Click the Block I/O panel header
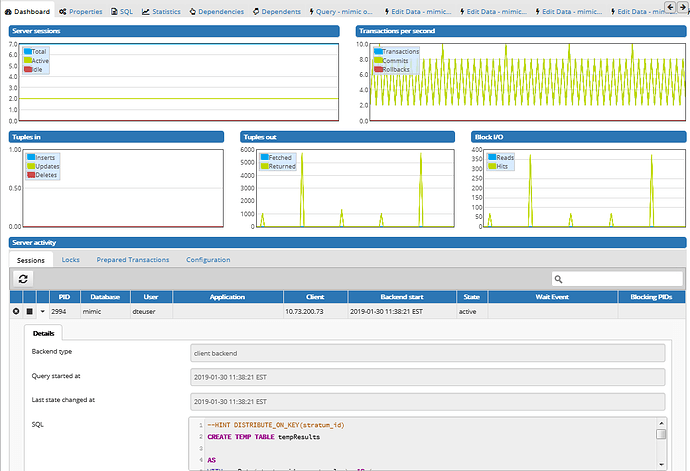 coord(579,137)
